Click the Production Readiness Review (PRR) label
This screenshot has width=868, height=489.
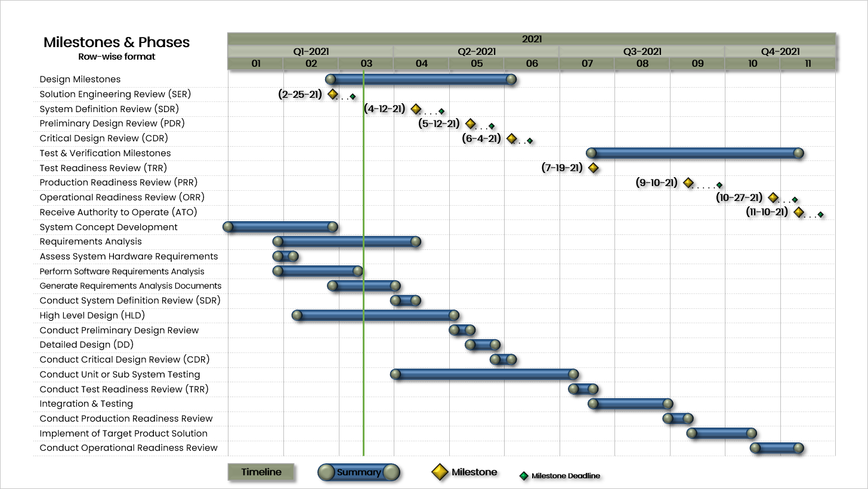[x=119, y=182]
